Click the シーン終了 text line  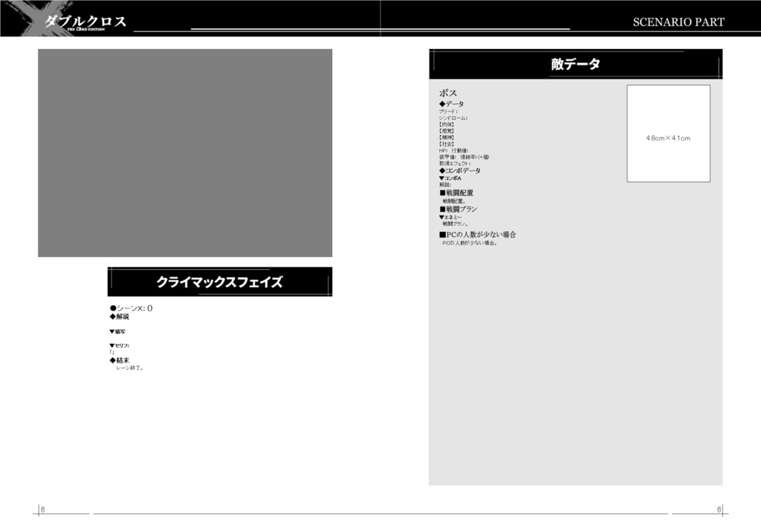129,367
